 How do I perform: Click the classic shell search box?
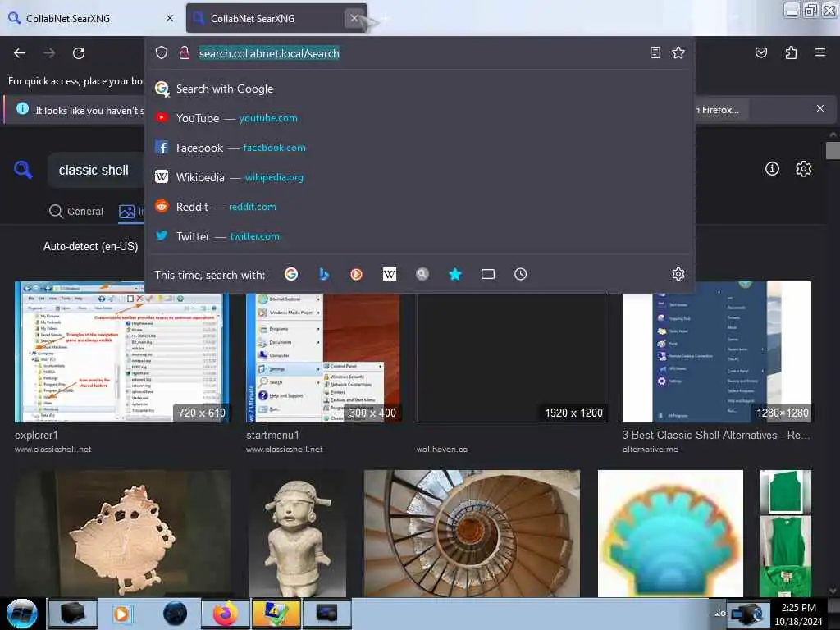[97, 171]
